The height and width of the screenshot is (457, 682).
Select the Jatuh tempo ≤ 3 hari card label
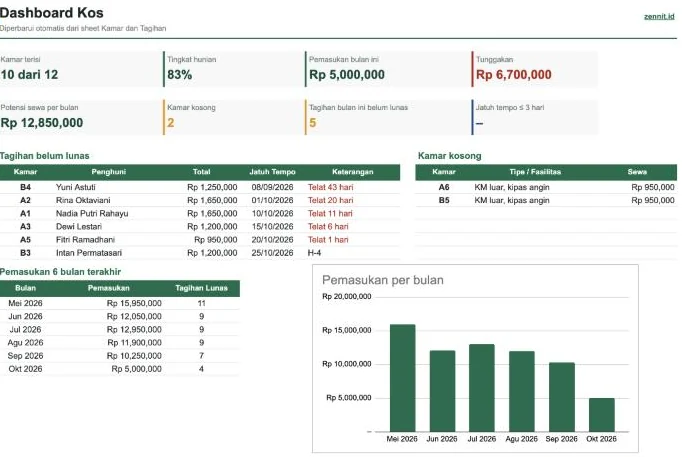click(510, 107)
